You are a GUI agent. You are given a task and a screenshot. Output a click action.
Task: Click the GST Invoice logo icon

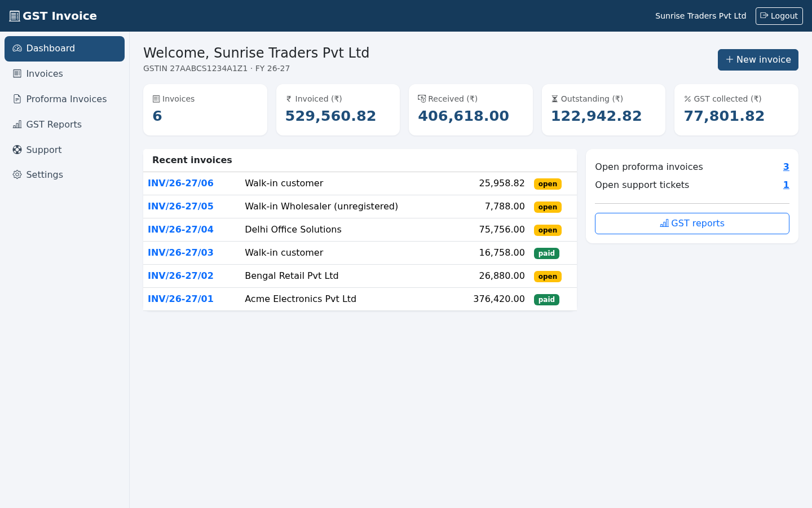(15, 16)
